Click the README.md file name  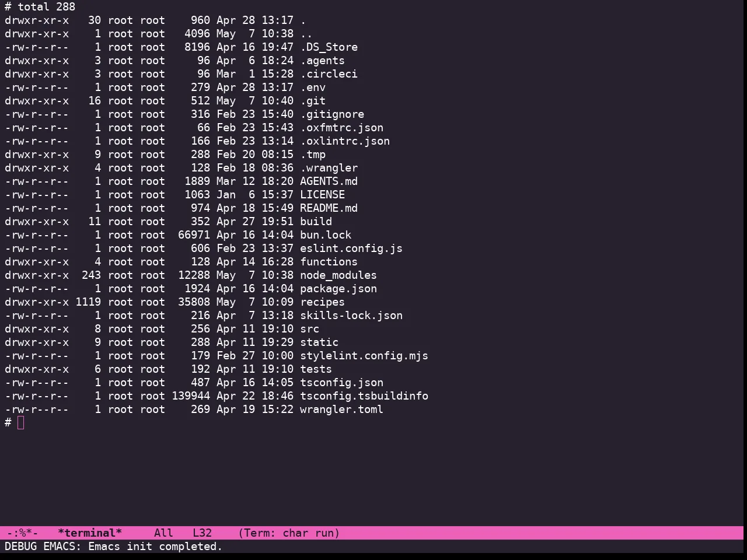point(329,208)
